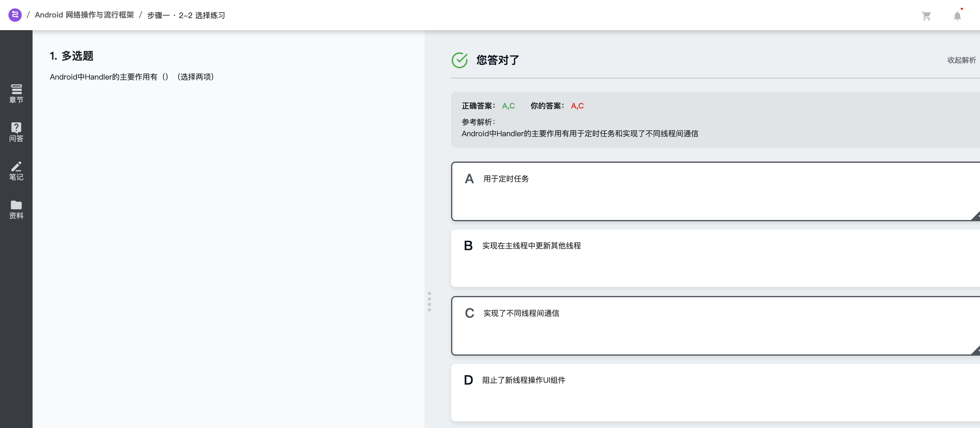Open the 问答 Q&A sidebar icon
The width and height of the screenshot is (980, 428).
pyautogui.click(x=16, y=132)
